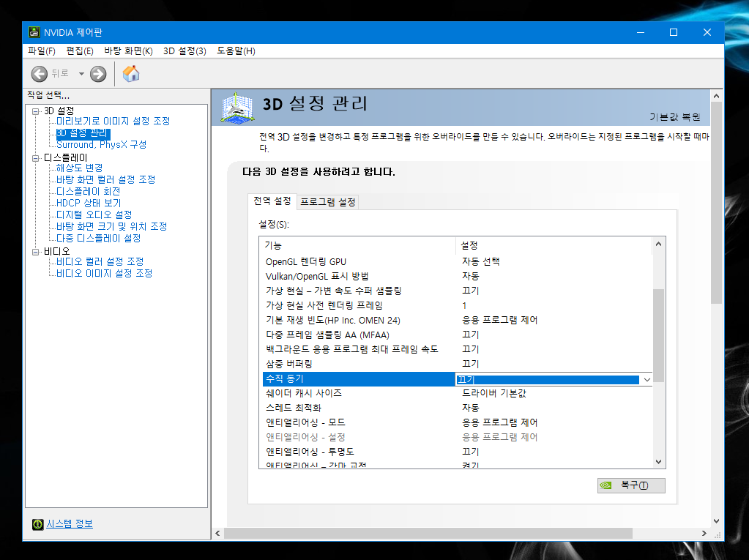This screenshot has height=560, width=749.
Task: Click 기본값 복원 link
Action: pyautogui.click(x=674, y=117)
